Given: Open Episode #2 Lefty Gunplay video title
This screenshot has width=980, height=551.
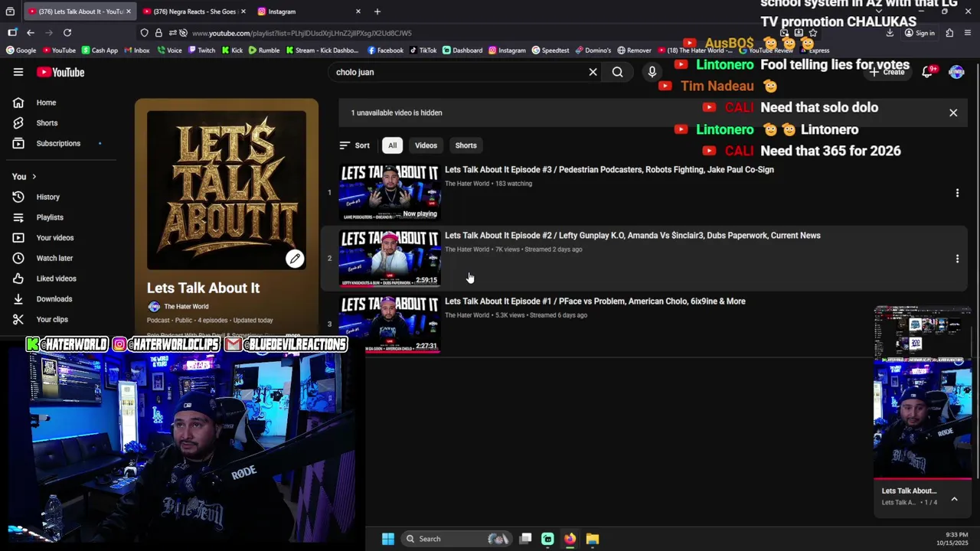Looking at the screenshot, I should 632,236.
